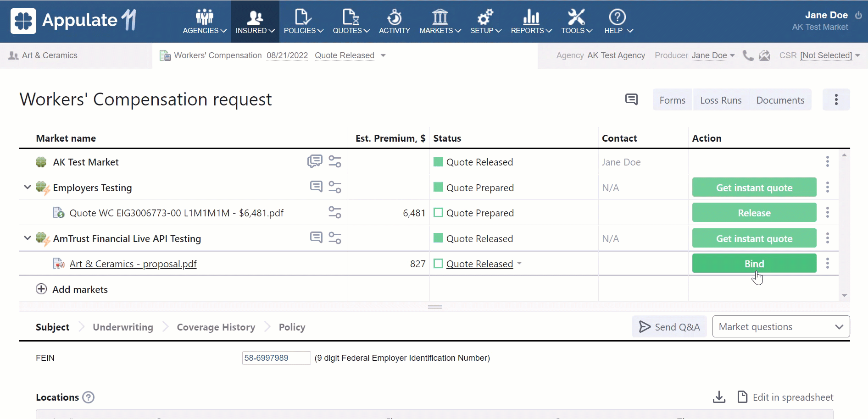Click Send Q&A button
This screenshot has height=419, width=868.
[669, 326]
